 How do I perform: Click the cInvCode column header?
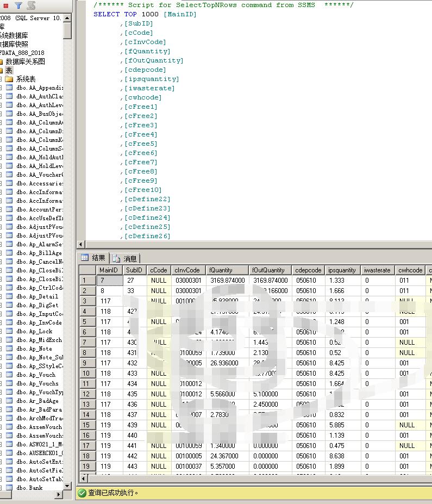(189, 270)
